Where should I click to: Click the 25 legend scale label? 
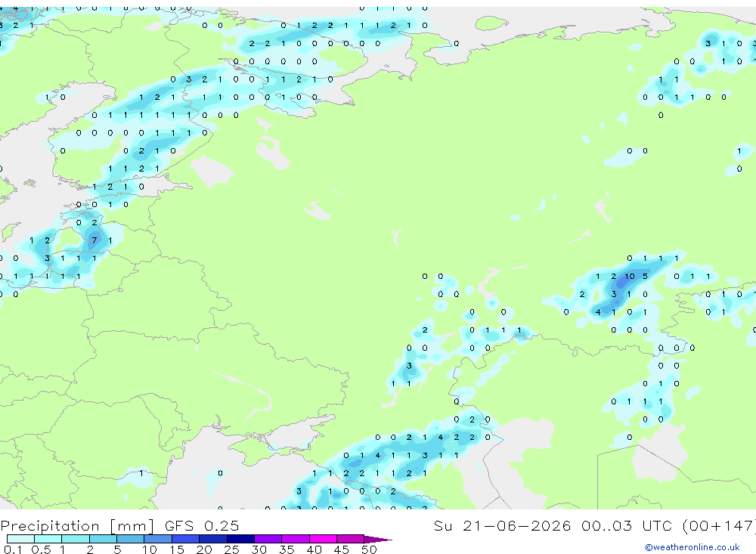(x=232, y=549)
